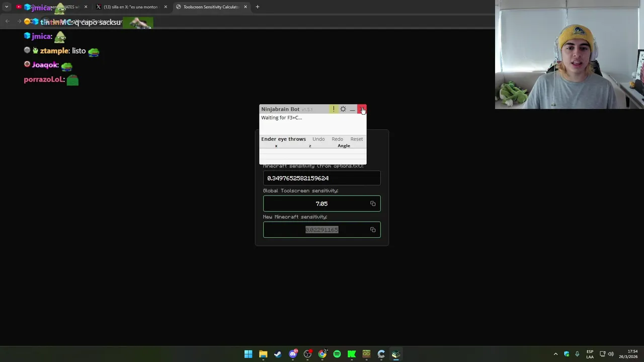Click the highlighted New Minecraft sensitivity value
The width and height of the screenshot is (644, 362).
pos(321,230)
